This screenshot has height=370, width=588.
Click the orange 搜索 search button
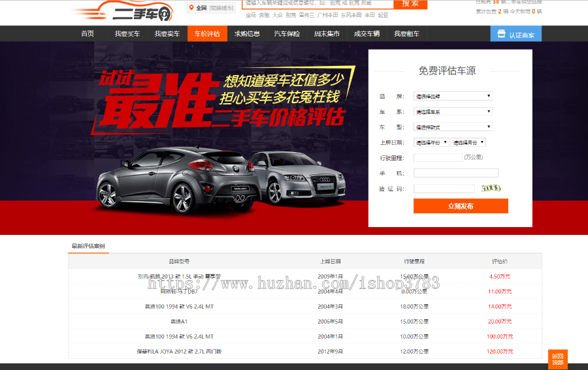coord(410,4)
